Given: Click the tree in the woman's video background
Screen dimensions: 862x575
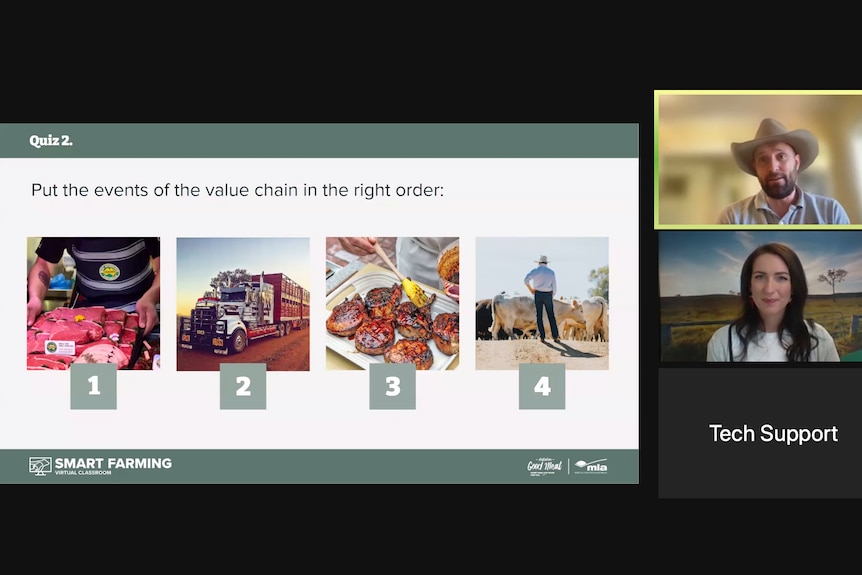Looking at the screenshot, I should click(833, 280).
